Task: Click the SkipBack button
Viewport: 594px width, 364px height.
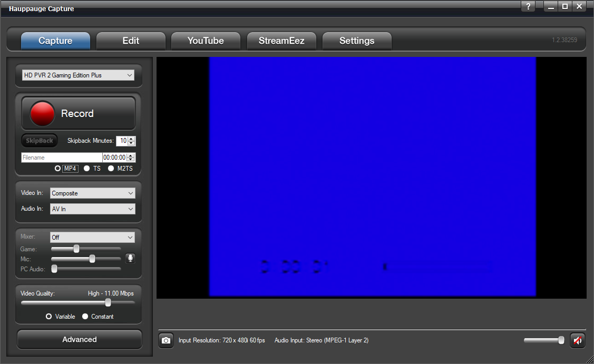Action: 40,141
